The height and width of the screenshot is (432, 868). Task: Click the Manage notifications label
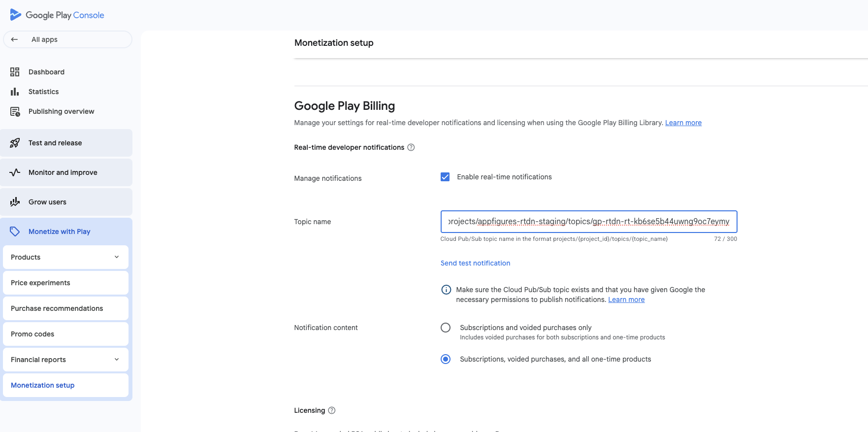[328, 178]
